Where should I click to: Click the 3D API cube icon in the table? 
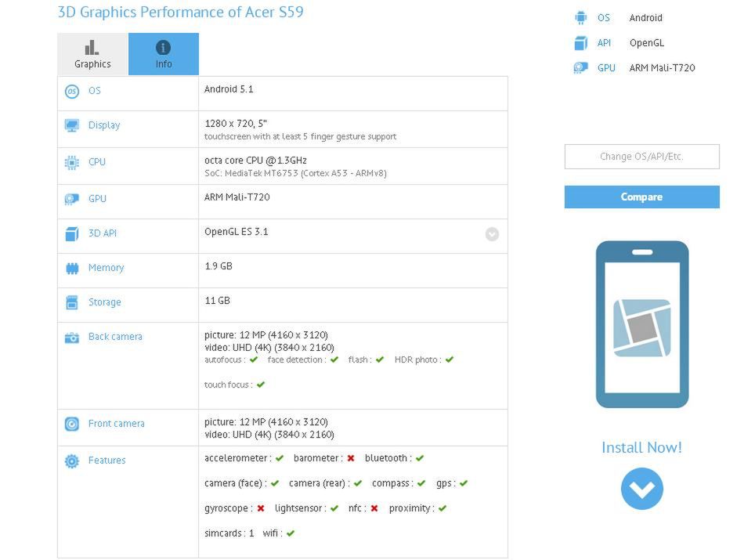(x=72, y=233)
